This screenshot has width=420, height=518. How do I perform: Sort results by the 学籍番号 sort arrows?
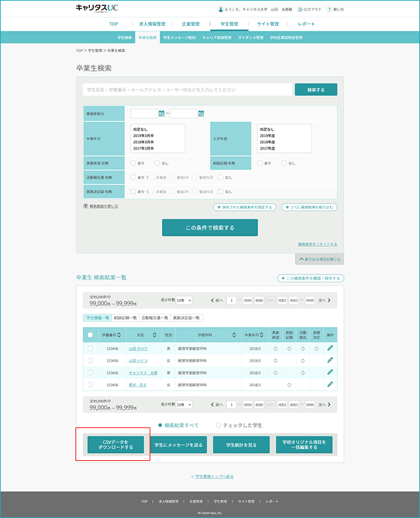pos(119,335)
